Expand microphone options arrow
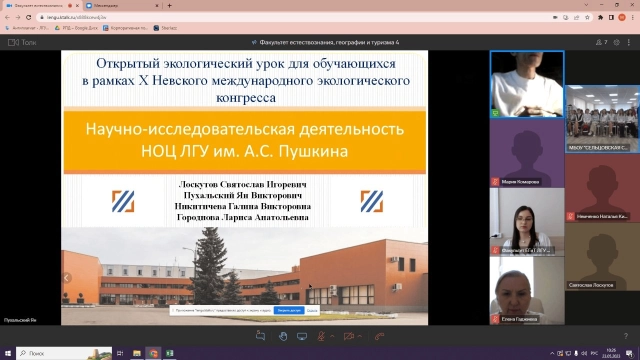 point(332,336)
